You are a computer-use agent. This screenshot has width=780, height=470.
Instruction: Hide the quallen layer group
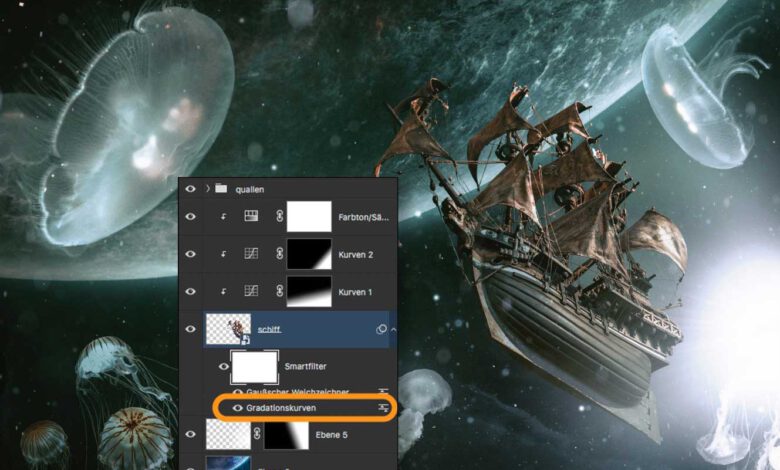pos(190,189)
